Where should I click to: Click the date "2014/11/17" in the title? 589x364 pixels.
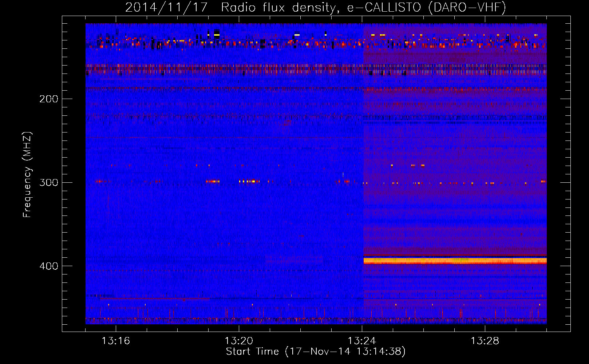pos(166,8)
